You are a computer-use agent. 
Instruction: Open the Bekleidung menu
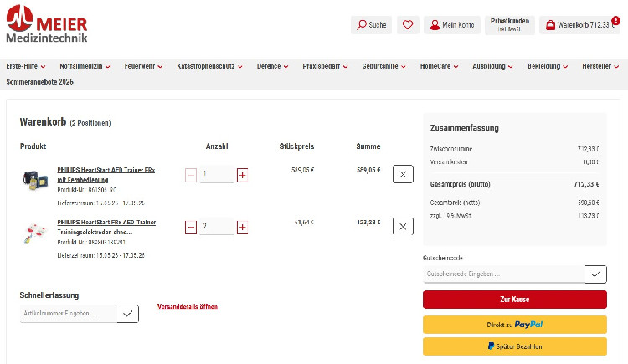coord(548,66)
